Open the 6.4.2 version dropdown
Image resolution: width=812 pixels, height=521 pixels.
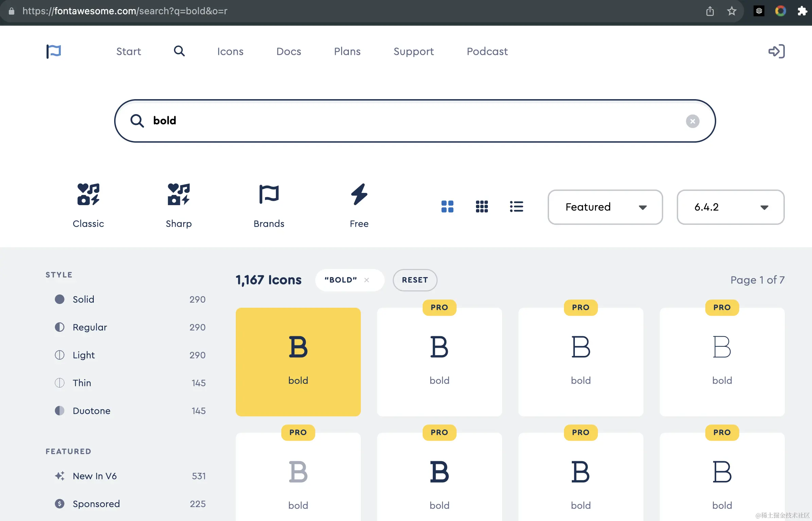point(730,207)
